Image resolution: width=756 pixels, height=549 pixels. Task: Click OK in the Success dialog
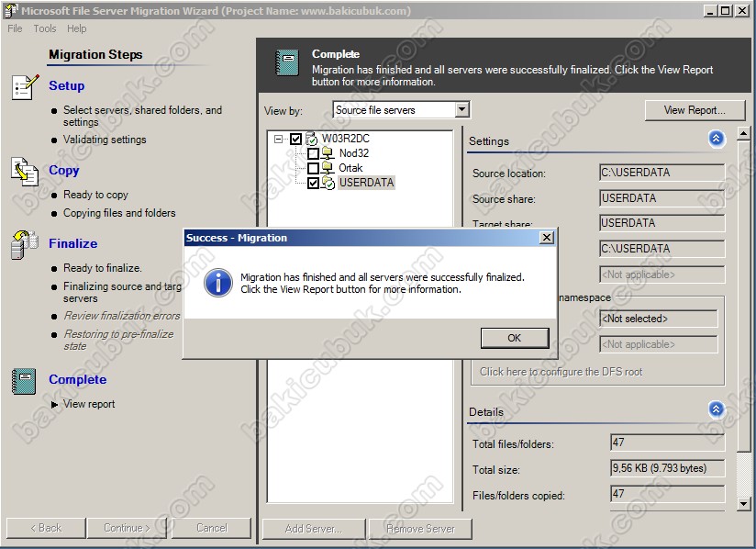(x=515, y=338)
